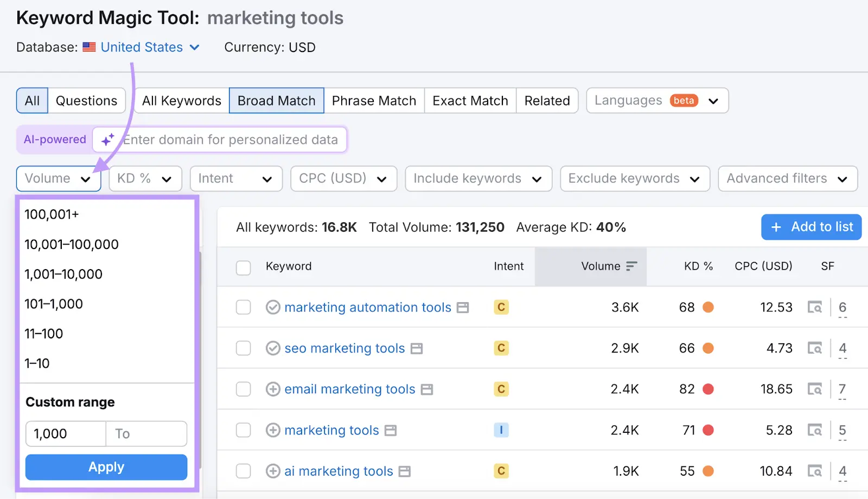
Task: Click the US flag icon next to Database
Action: tap(89, 47)
